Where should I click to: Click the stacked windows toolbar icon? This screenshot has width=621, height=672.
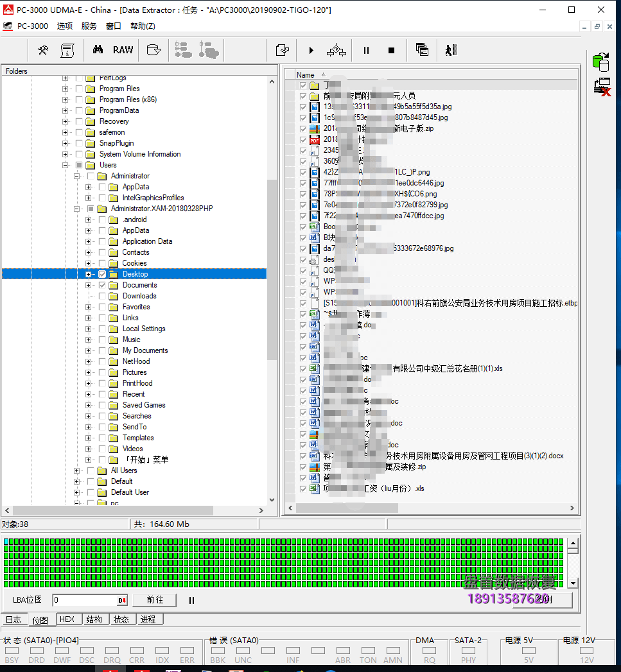tap(422, 50)
